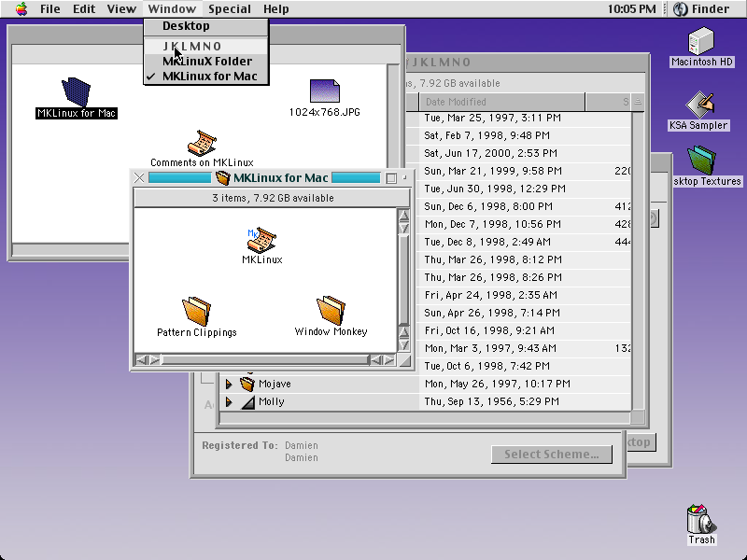
Task: Click the date "Mon, Mar 3, 1997, 9:43 AM"
Action: [490, 348]
